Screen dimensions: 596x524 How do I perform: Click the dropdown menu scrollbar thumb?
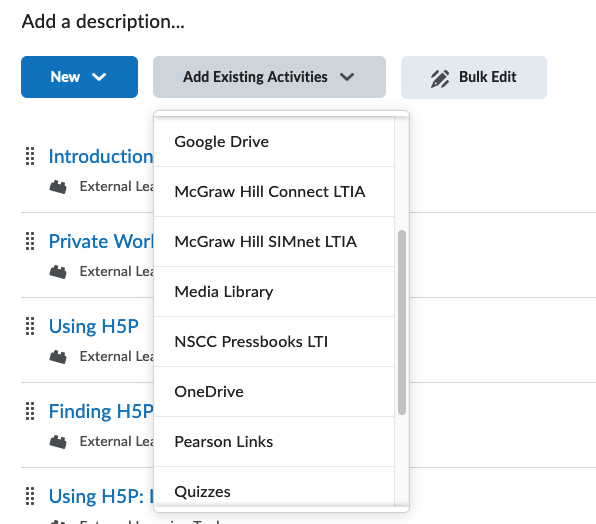coord(402,322)
